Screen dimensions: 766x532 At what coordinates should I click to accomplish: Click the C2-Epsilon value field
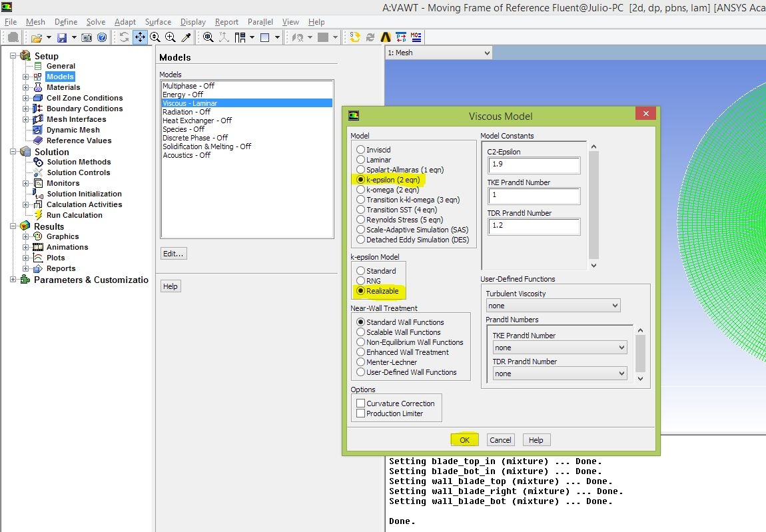coord(534,165)
